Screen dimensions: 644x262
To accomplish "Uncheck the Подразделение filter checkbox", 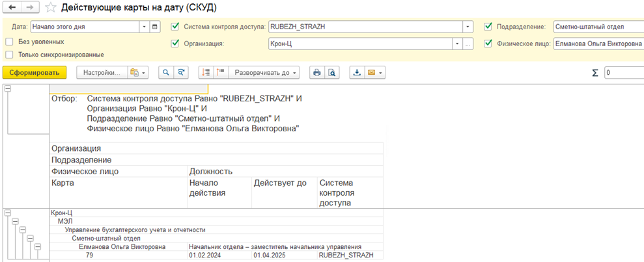I will pyautogui.click(x=488, y=27).
